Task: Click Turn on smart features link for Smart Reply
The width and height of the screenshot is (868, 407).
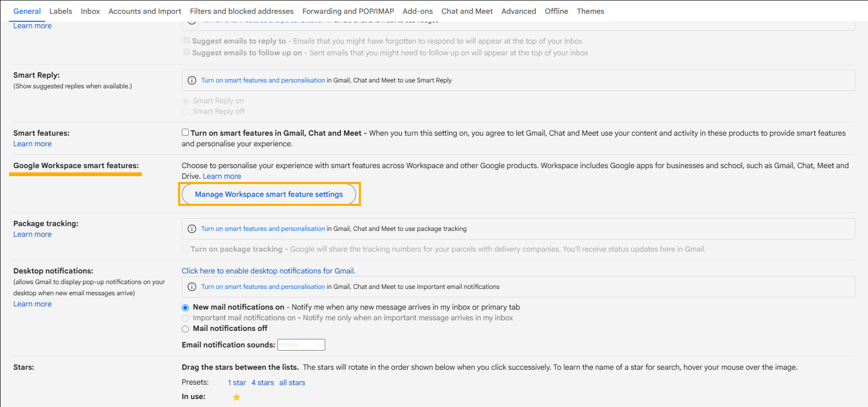Action: click(263, 80)
